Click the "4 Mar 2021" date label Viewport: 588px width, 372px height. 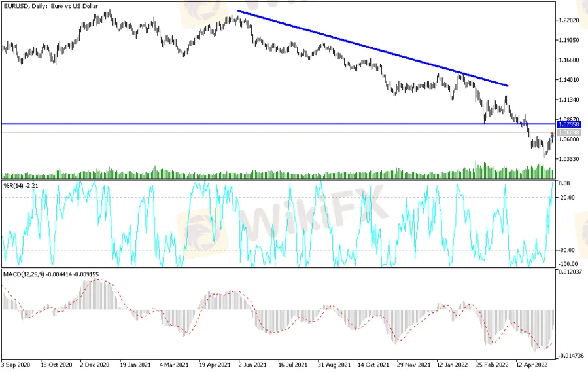click(173, 365)
